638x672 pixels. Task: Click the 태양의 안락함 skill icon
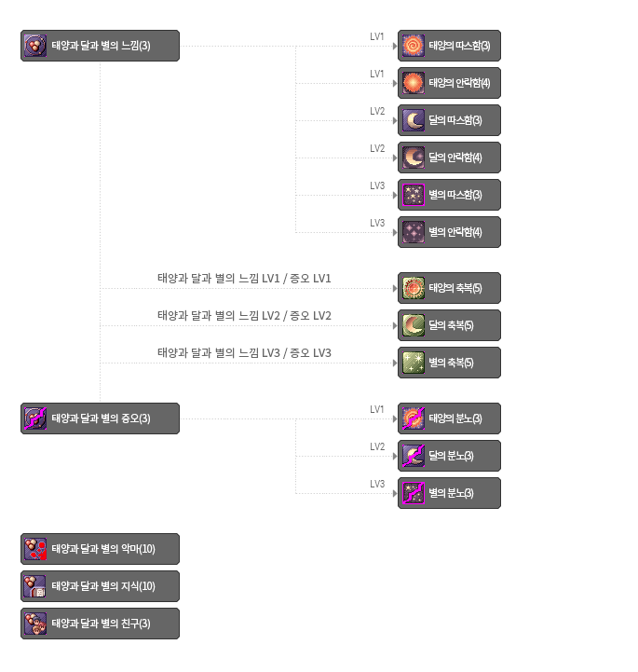pyautogui.click(x=413, y=83)
